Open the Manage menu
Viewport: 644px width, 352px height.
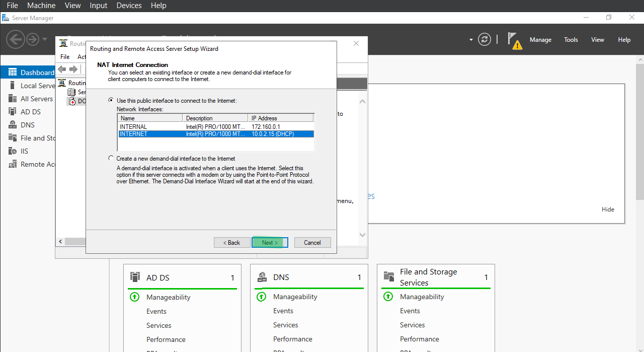(540, 40)
